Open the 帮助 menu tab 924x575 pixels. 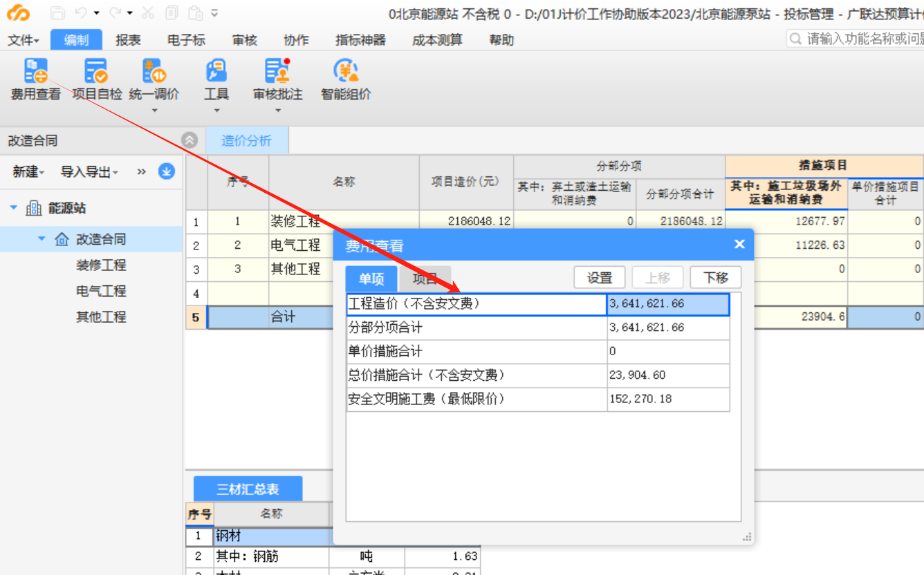coord(501,40)
